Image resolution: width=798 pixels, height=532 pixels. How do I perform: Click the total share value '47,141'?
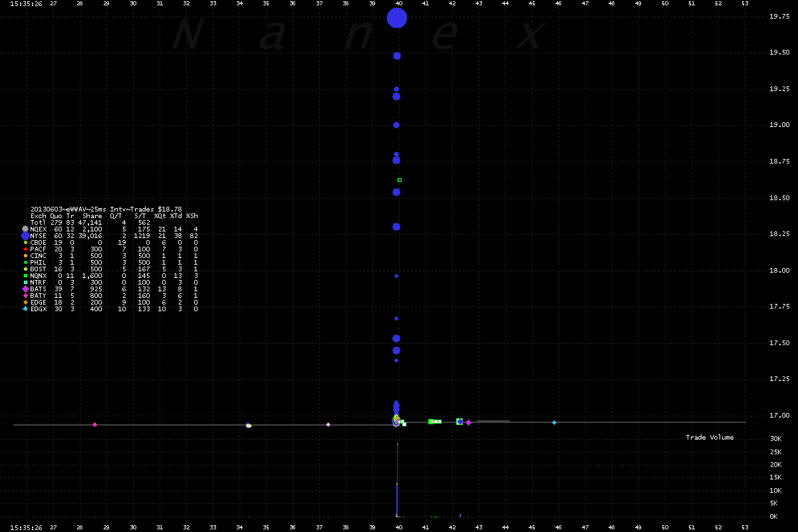point(90,222)
